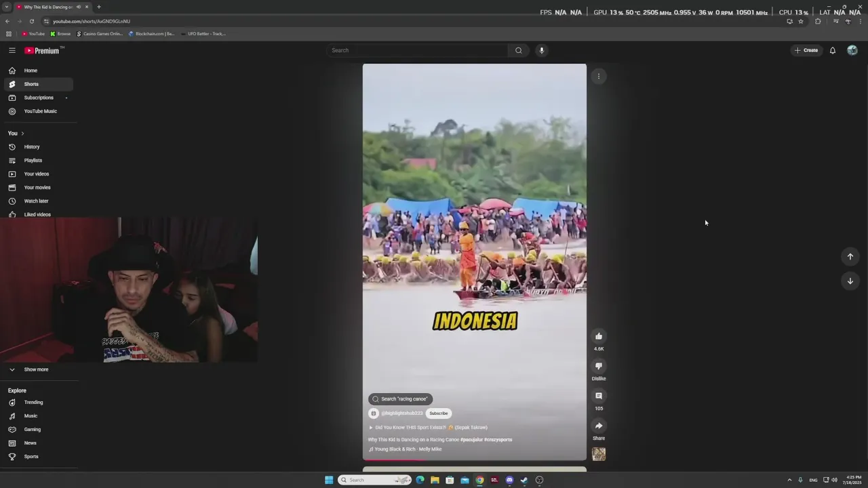Select Shorts in the sidebar
Viewport: 868px width, 488px height.
[x=38, y=84]
